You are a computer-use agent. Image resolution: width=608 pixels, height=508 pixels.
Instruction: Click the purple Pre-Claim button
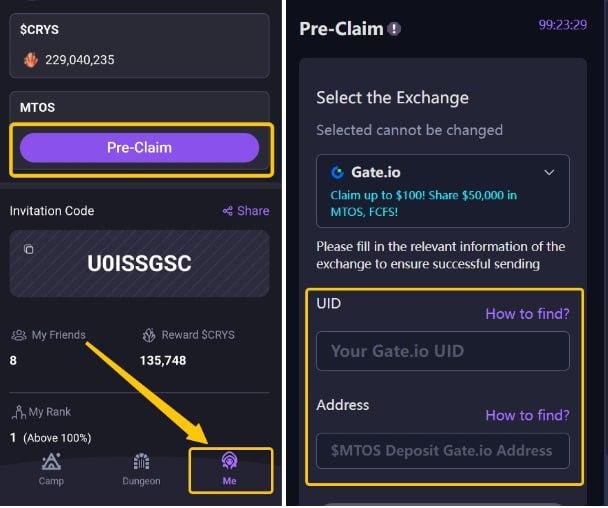click(139, 148)
